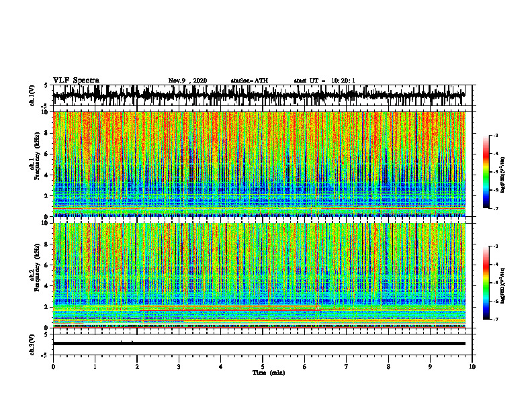
Task: Click the time axis tick label '9'
Action: (430, 367)
